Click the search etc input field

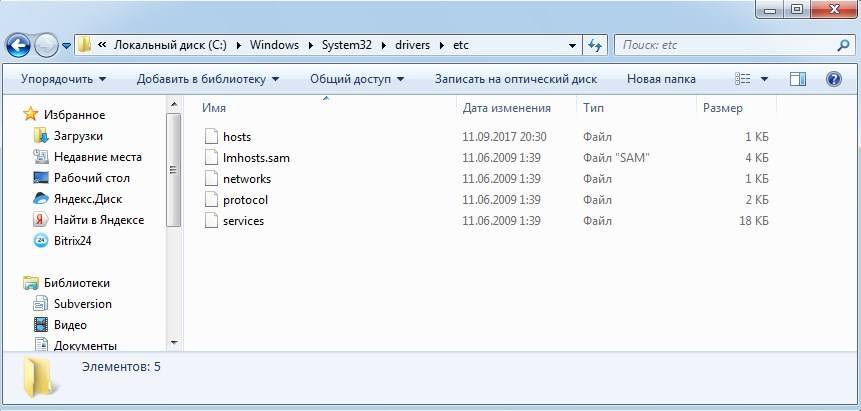point(725,46)
